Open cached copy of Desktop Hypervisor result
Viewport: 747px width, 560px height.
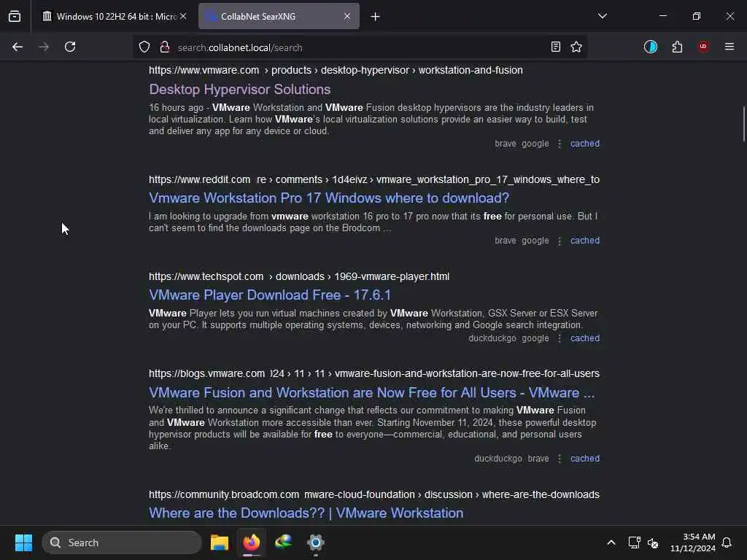tap(585, 144)
